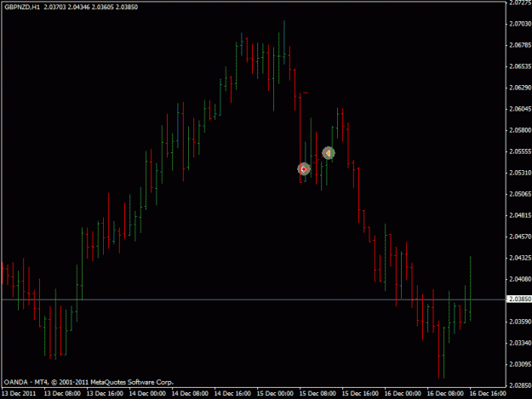The width and height of the screenshot is (532, 399).
Task: Click the small red stop-loss dash marker
Action: [x=306, y=93]
